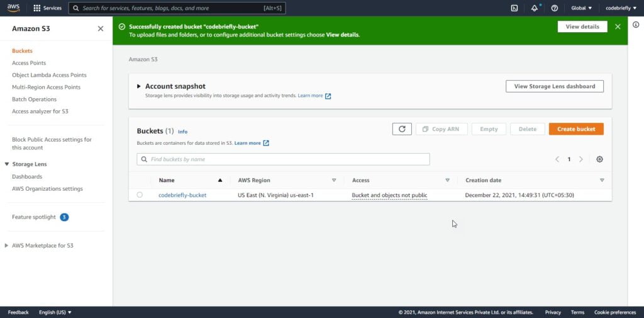
Task: Open Buckets in the sidebar
Action: 22,51
